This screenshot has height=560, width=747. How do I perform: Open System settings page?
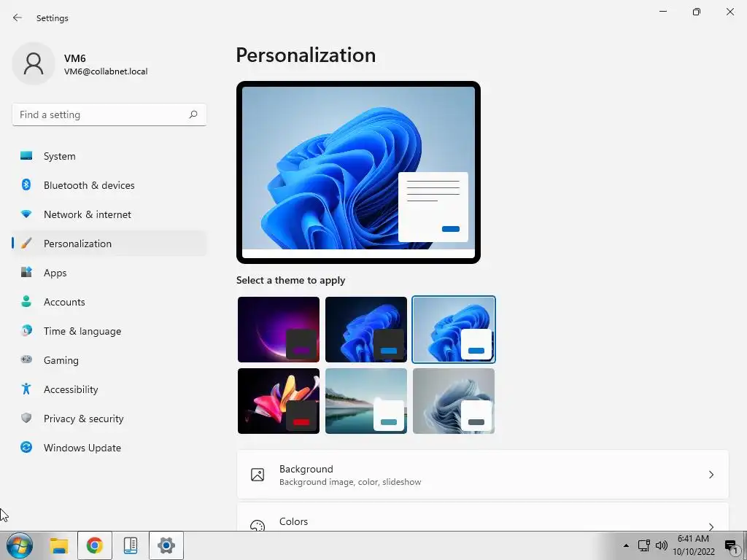tap(109, 156)
